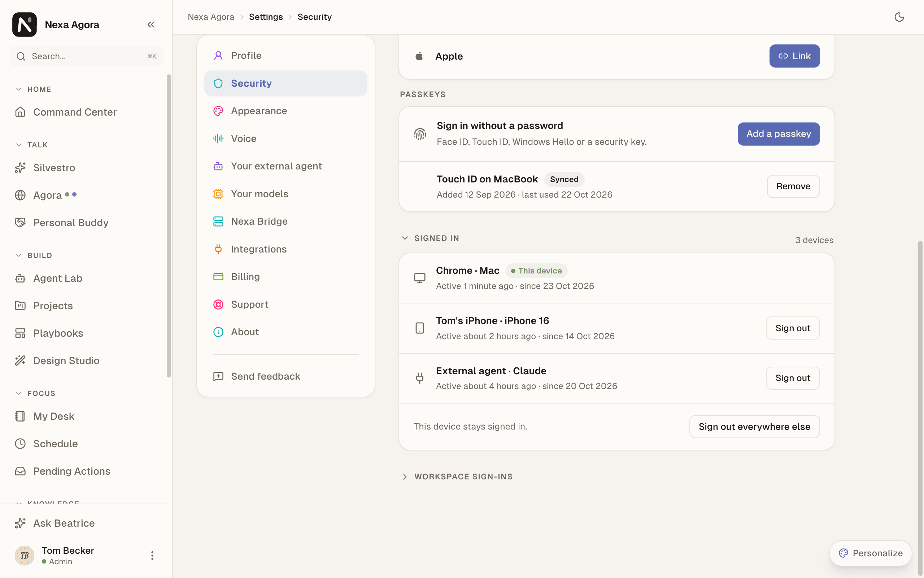Click the About info icon
Screen dimensions: 924x578
coord(218,332)
